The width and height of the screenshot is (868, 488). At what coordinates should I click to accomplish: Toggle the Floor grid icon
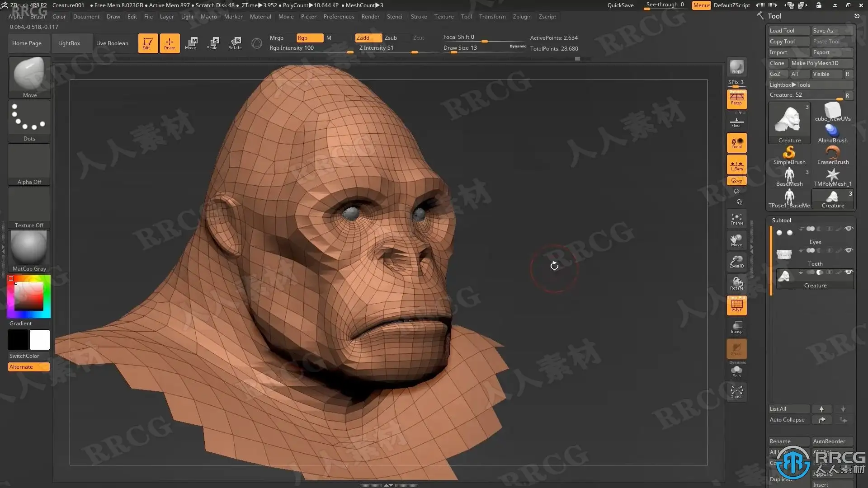[736, 122]
